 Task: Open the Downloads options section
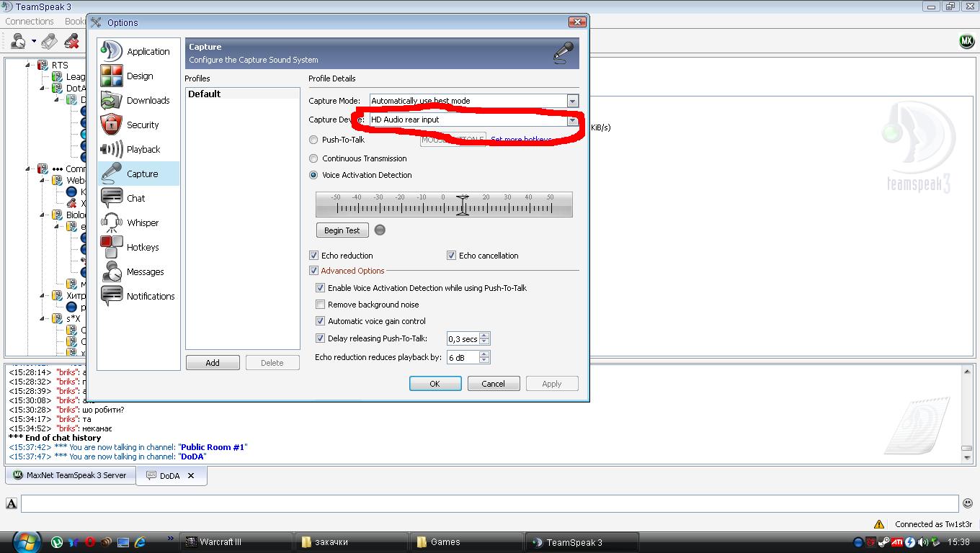pyautogui.click(x=138, y=100)
